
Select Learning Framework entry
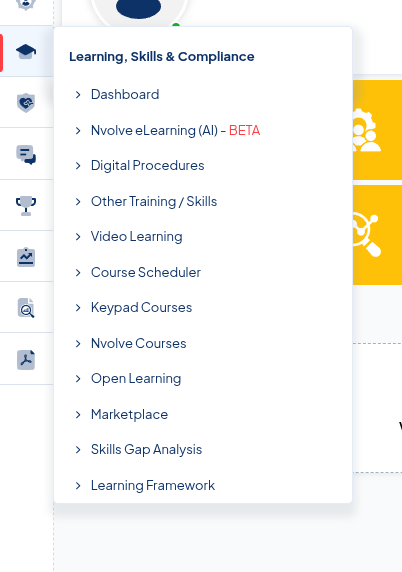pyautogui.click(x=153, y=485)
